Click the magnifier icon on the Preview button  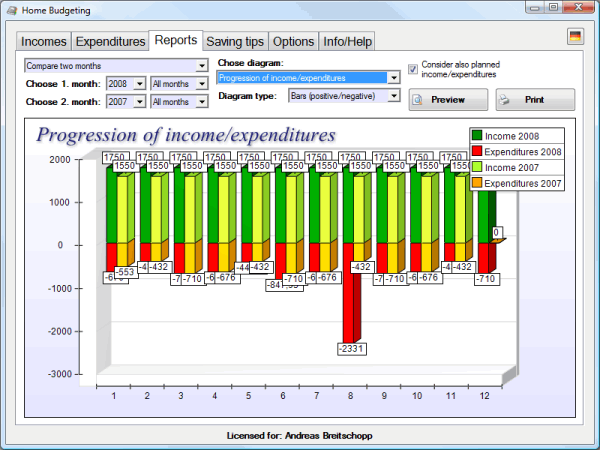pyautogui.click(x=417, y=100)
